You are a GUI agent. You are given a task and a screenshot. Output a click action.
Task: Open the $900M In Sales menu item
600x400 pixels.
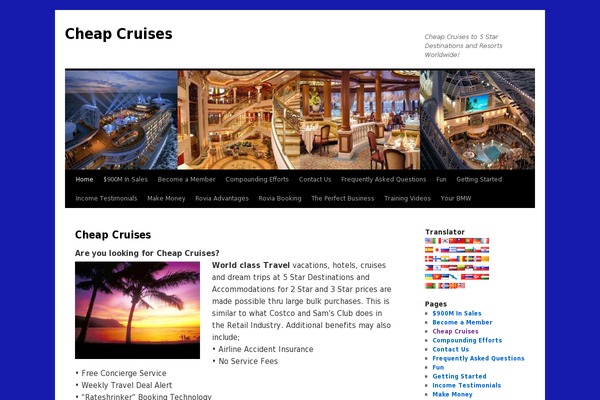(x=125, y=179)
